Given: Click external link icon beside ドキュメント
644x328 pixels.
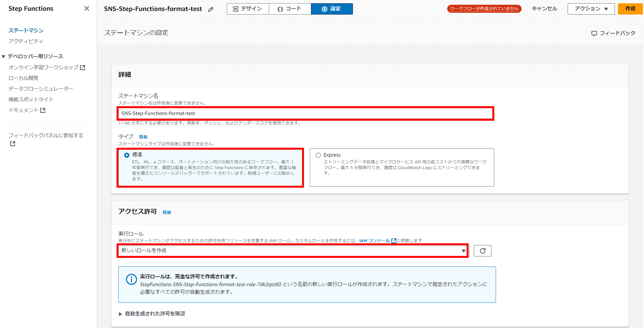Looking at the screenshot, I should click(x=43, y=110).
